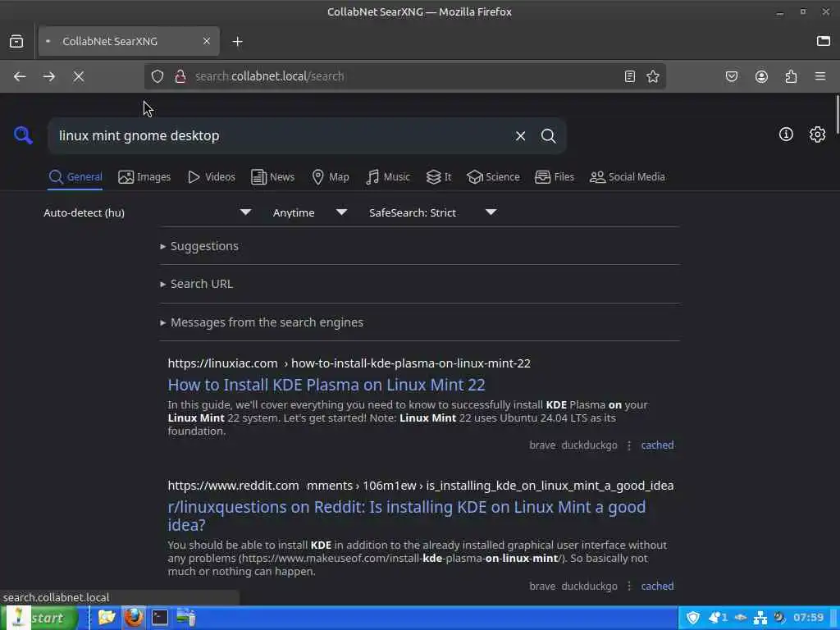The image size is (840, 630).
Task: Submit search with magnifier button
Action: click(x=548, y=136)
